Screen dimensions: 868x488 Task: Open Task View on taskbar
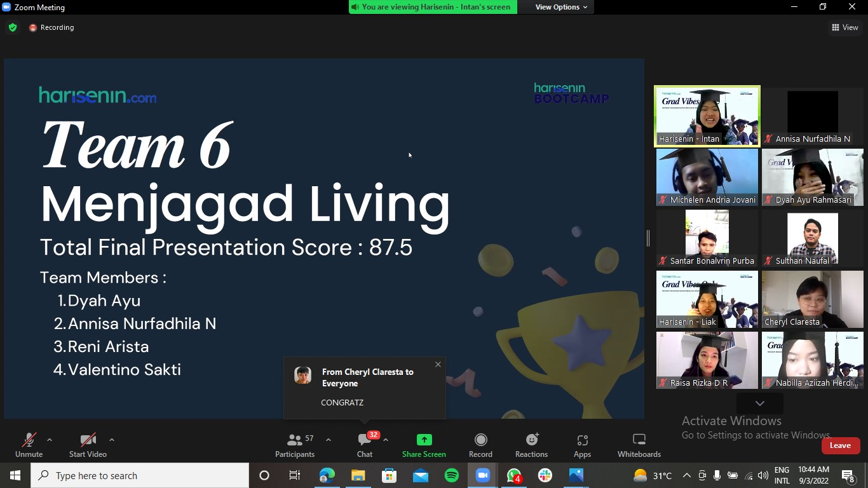[295, 475]
